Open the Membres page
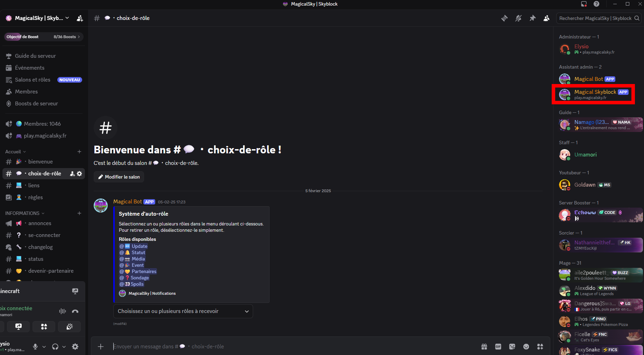This screenshot has height=355, width=644. (44, 92)
